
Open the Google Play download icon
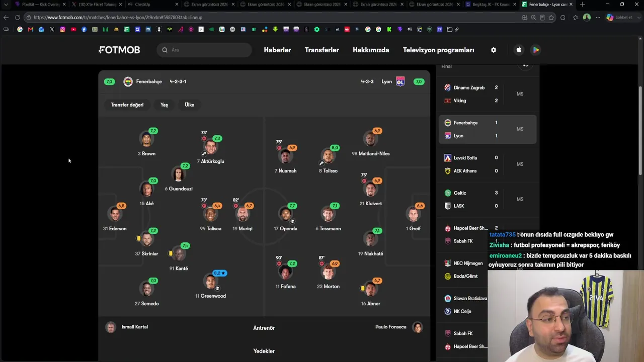536,50
